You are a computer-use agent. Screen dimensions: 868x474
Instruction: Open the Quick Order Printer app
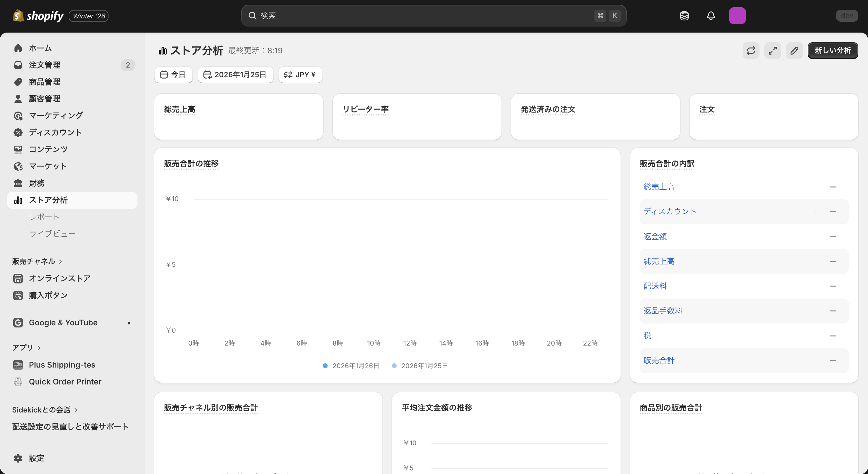[65, 382]
